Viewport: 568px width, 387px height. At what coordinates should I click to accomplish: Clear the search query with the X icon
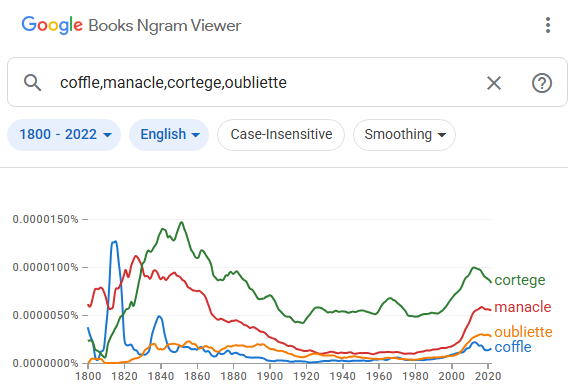pos(494,83)
